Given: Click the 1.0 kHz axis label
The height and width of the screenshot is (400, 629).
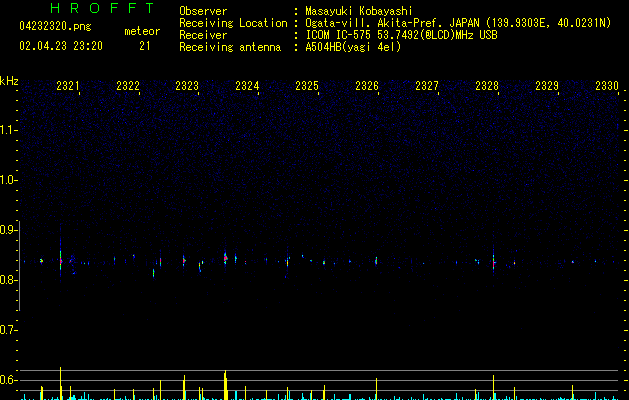Looking at the screenshot, I should pyautogui.click(x=8, y=180).
